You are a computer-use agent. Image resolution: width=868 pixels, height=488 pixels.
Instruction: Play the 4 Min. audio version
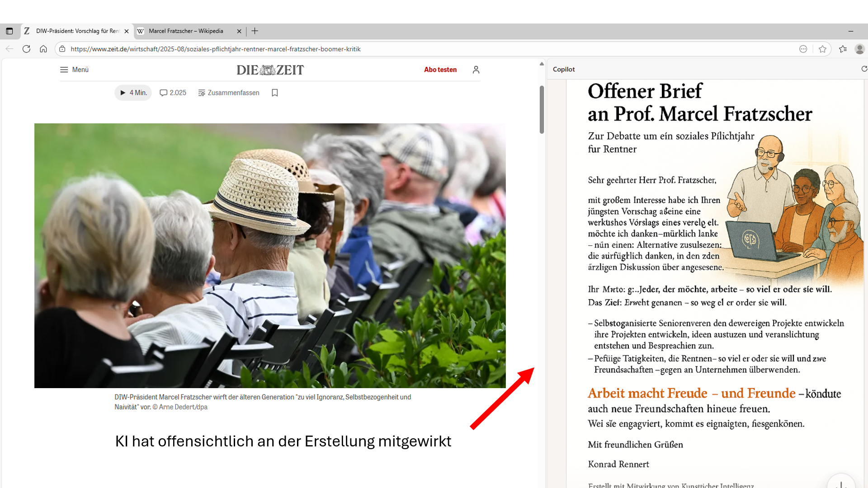133,93
